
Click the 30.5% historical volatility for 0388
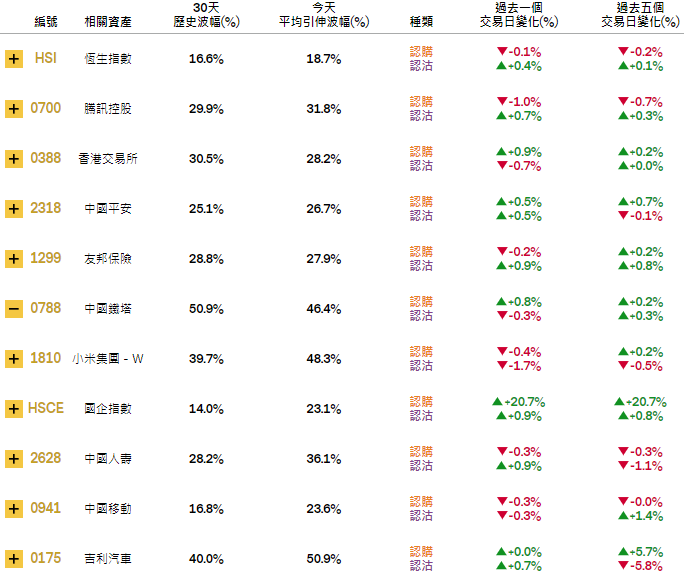tap(206, 159)
